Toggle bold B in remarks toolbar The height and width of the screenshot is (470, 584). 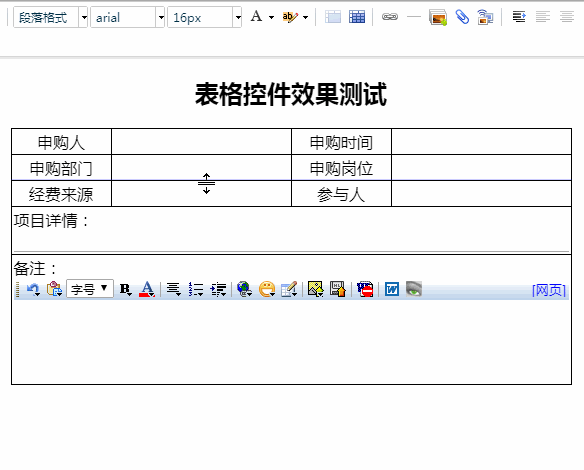125,289
